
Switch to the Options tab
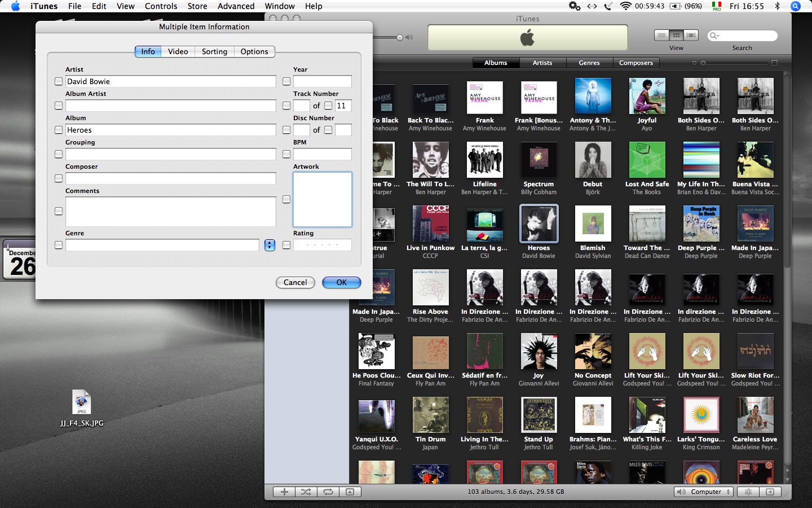pos(254,51)
